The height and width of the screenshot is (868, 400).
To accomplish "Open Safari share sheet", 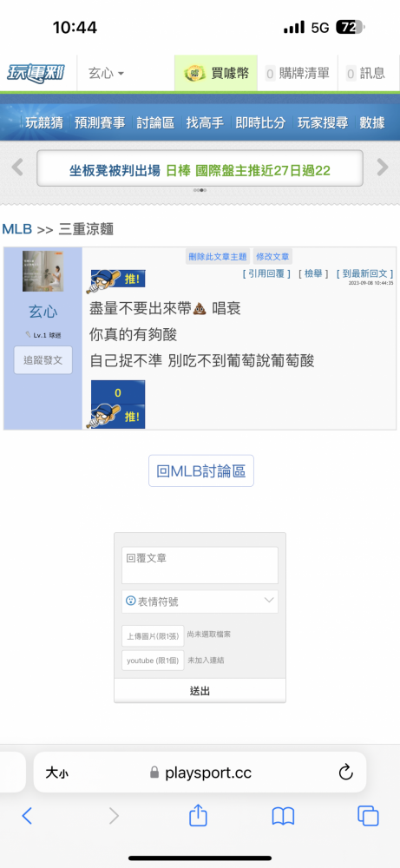I will tap(198, 815).
